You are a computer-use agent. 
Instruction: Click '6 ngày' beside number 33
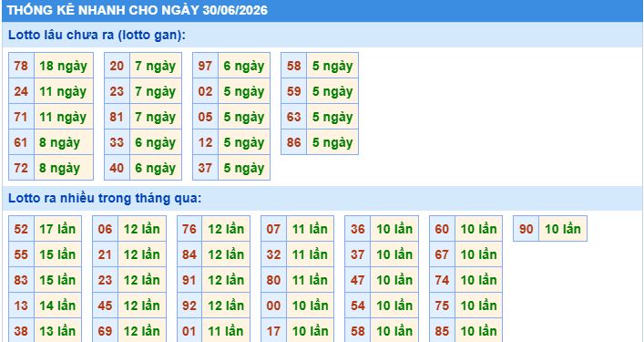155,142
